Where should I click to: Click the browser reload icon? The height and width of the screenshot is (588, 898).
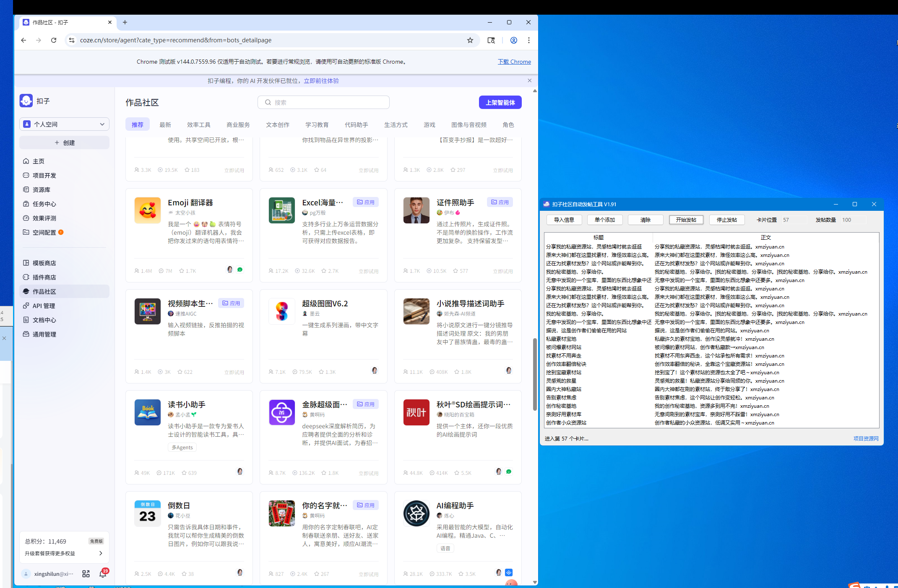pos(54,40)
